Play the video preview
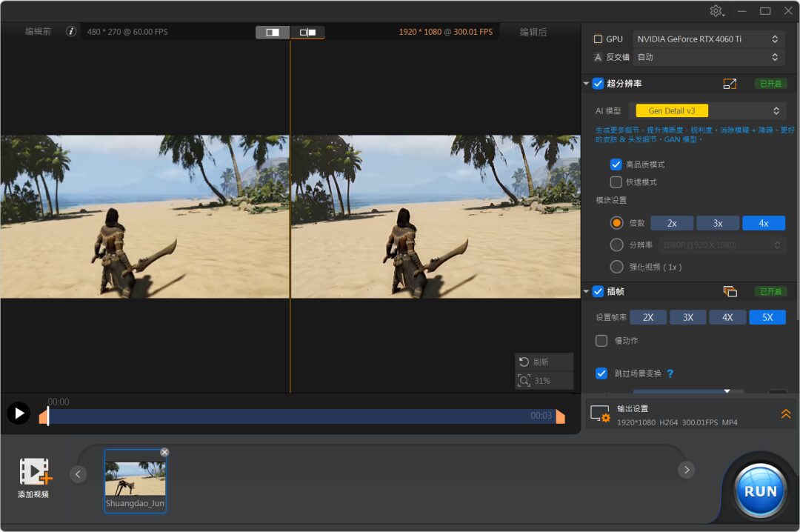800x532 pixels. [x=19, y=413]
